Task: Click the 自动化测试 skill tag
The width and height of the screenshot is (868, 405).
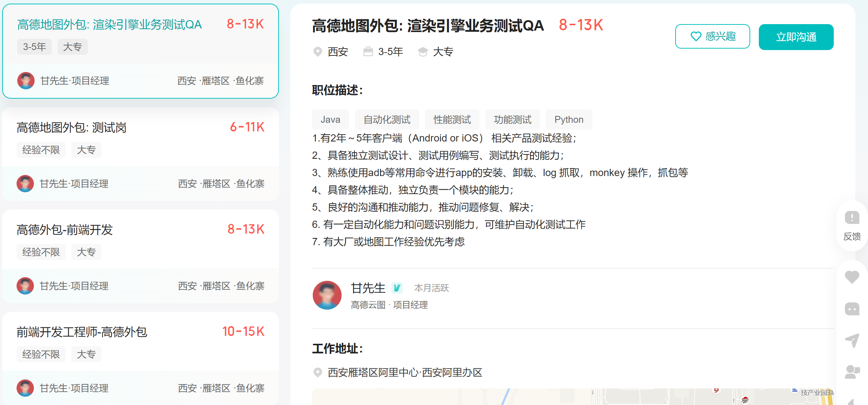Action: [387, 120]
